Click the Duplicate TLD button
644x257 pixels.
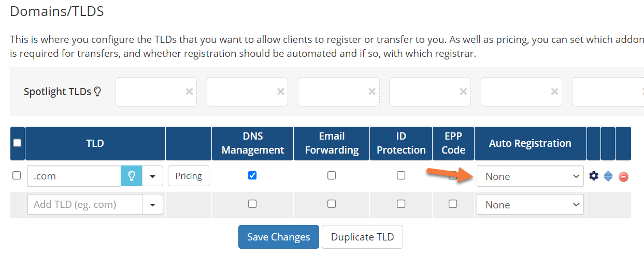point(362,237)
